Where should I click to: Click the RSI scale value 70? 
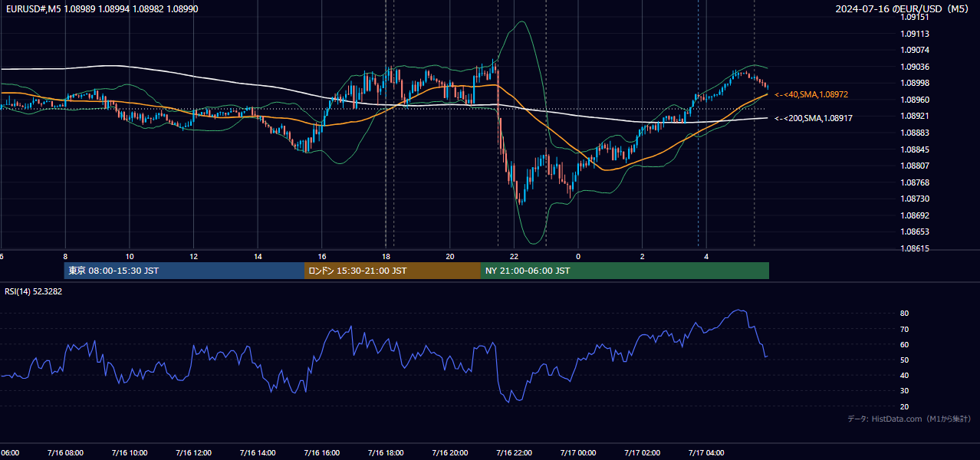point(905,329)
